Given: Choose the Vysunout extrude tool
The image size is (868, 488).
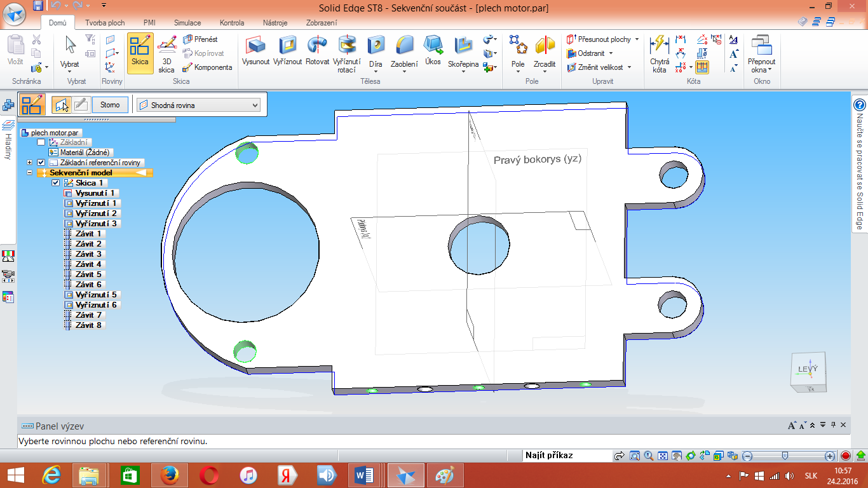Looking at the screenshot, I should tap(256, 51).
